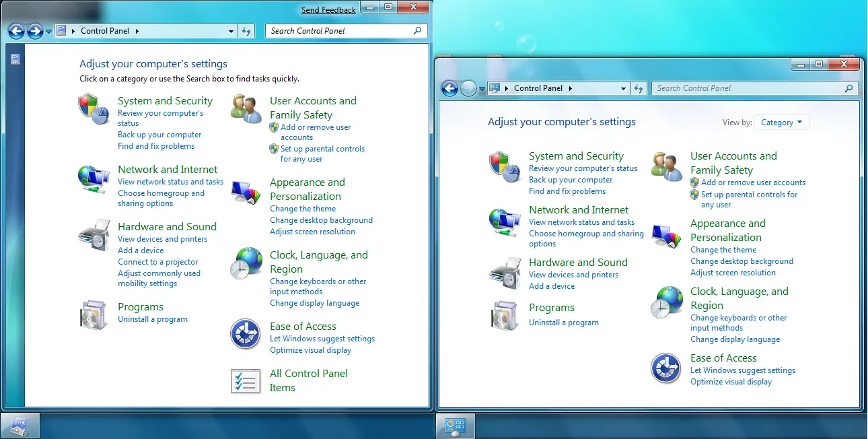Click Optimize visual display in left window
This screenshot has width=868, height=439.
[311, 350]
